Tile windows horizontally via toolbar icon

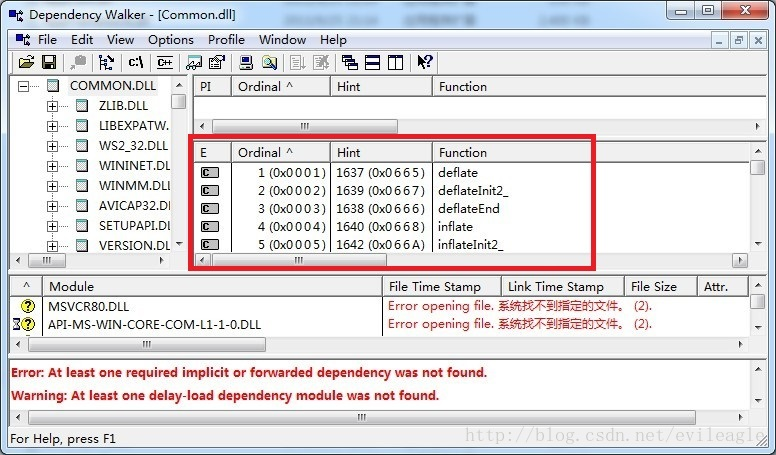pos(372,62)
